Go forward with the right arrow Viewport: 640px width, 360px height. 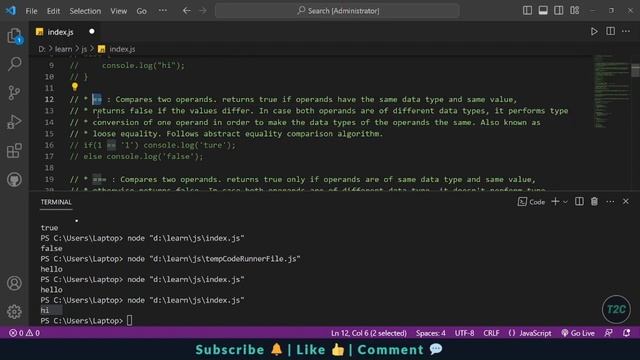coord(203,11)
